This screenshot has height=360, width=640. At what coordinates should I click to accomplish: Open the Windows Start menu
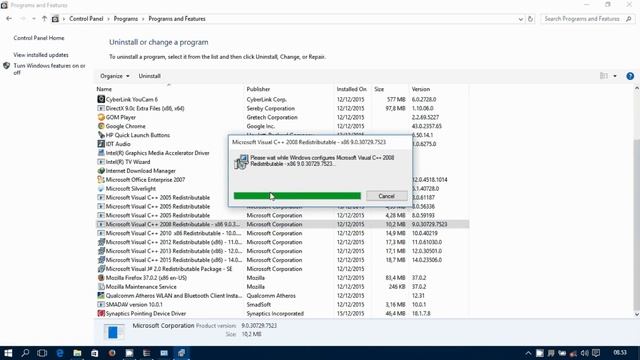(x=8, y=353)
